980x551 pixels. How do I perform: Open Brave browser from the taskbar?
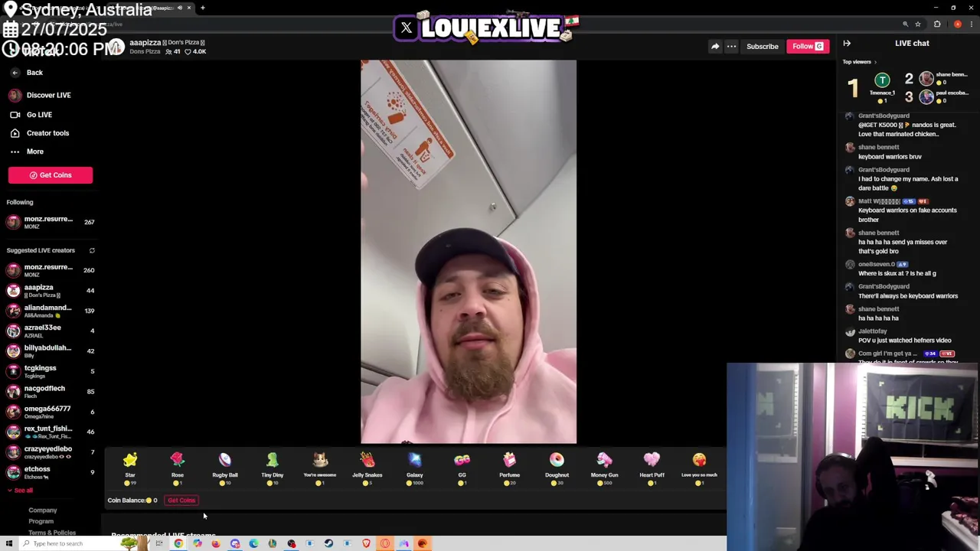(x=366, y=543)
